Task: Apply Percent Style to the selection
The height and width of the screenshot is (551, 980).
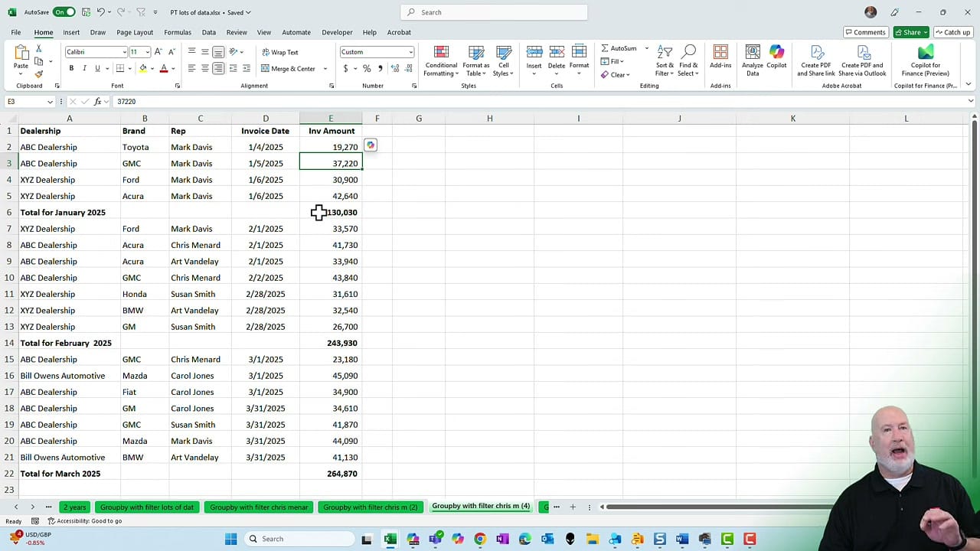Action: point(367,68)
